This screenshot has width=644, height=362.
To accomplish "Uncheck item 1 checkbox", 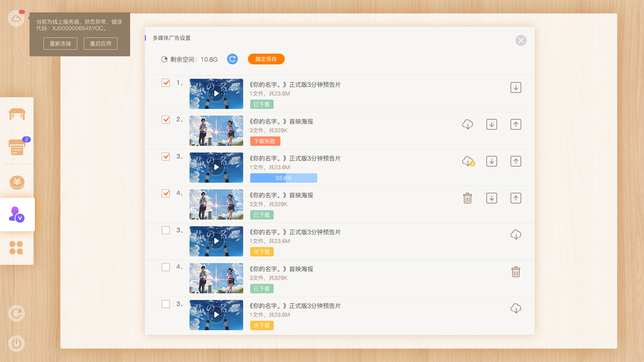I will (x=165, y=82).
